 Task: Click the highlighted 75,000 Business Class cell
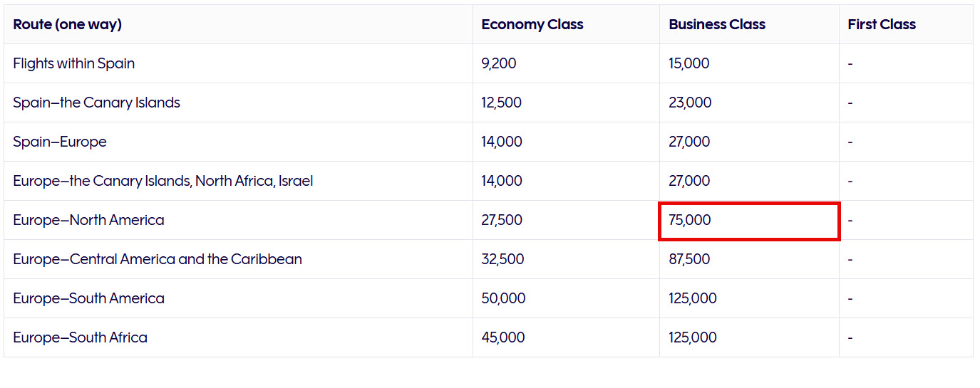(x=690, y=221)
